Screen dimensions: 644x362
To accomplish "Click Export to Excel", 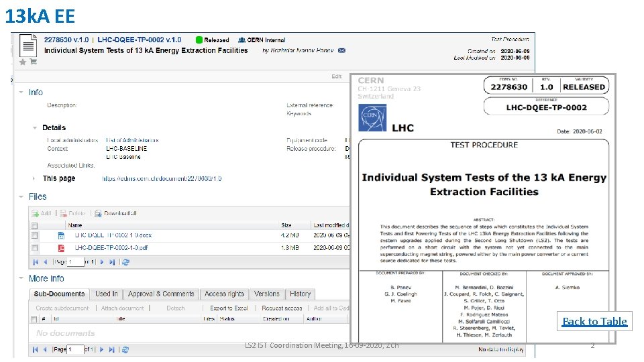I will click(229, 308).
